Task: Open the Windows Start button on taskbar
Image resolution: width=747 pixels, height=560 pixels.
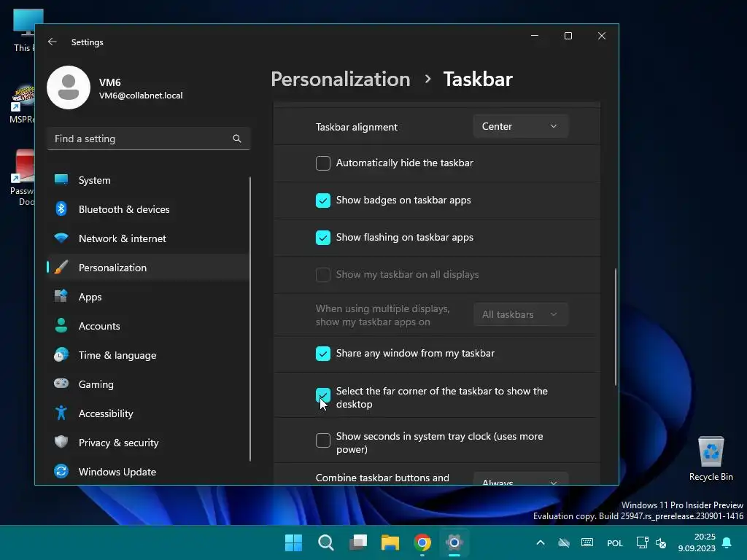Action: (293, 542)
